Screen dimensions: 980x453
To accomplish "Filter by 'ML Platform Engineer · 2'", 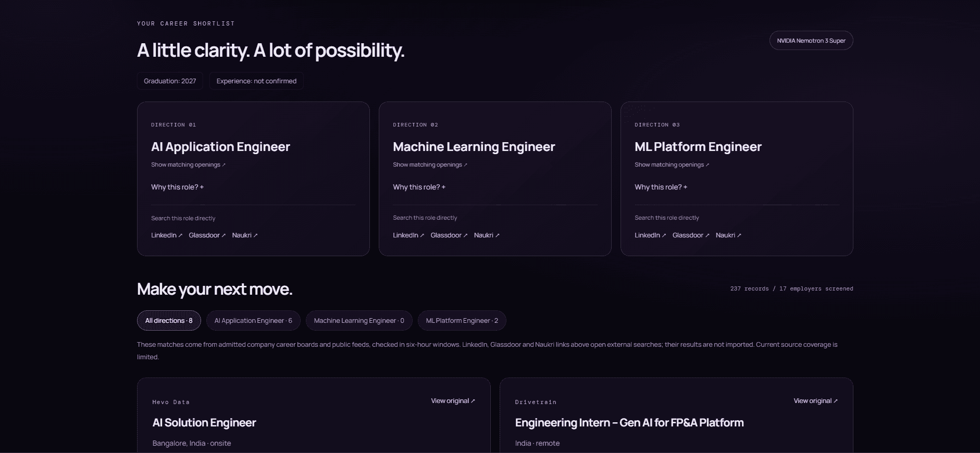I will [462, 321].
